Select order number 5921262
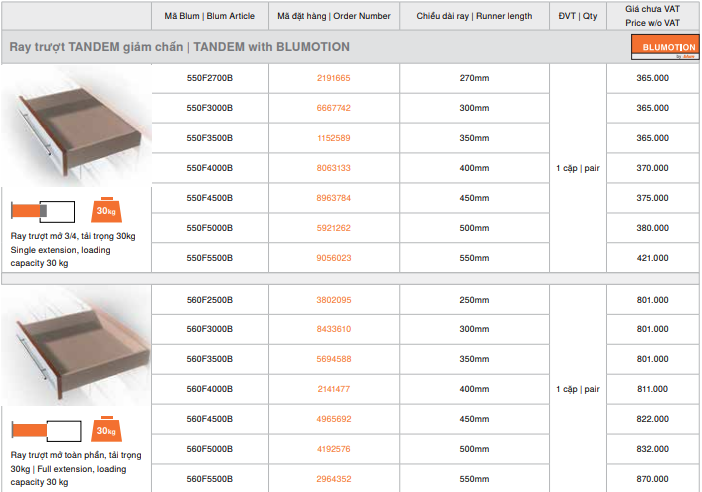The height and width of the screenshot is (492, 702). pyautogui.click(x=334, y=228)
